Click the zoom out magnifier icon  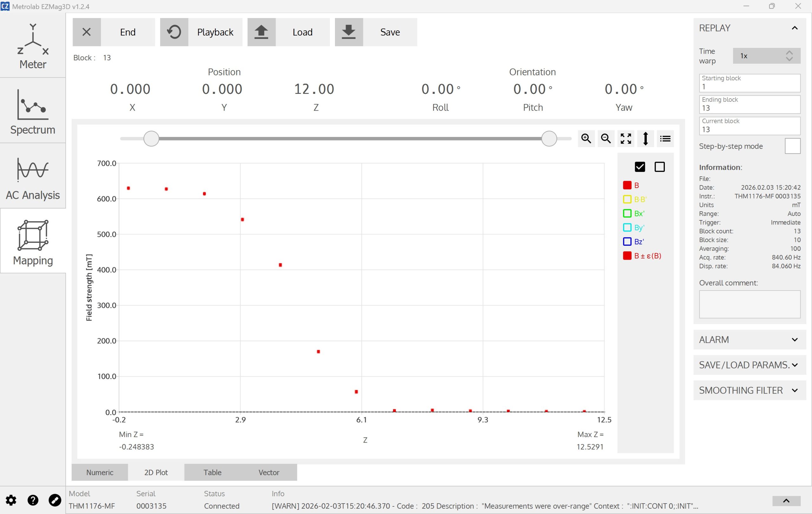(606, 139)
